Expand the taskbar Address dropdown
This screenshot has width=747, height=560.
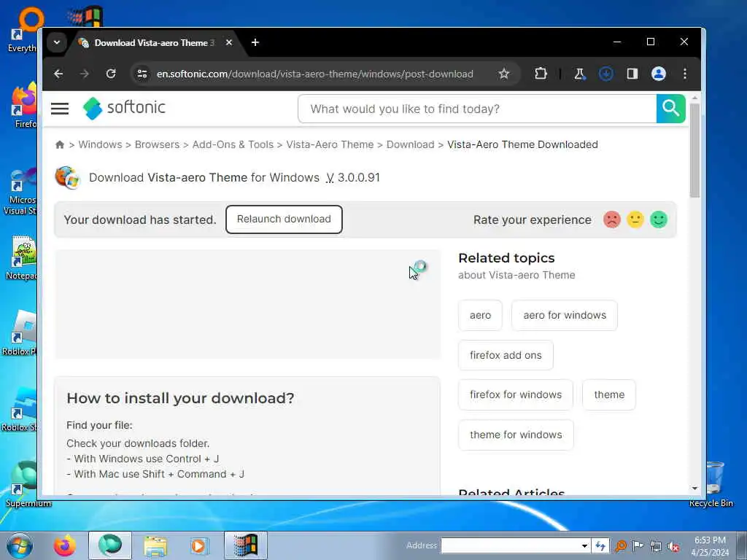584,545
